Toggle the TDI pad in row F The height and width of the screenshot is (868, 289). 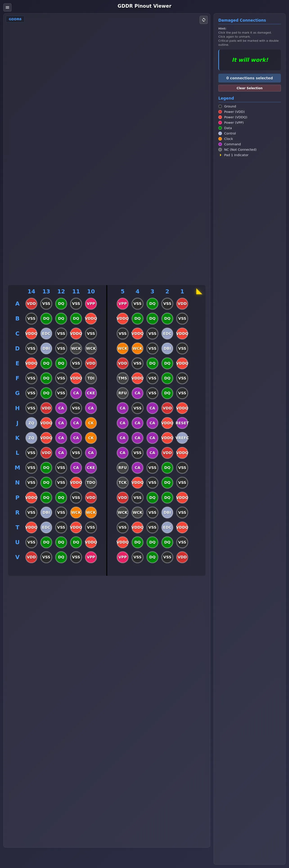pyautogui.click(x=91, y=378)
